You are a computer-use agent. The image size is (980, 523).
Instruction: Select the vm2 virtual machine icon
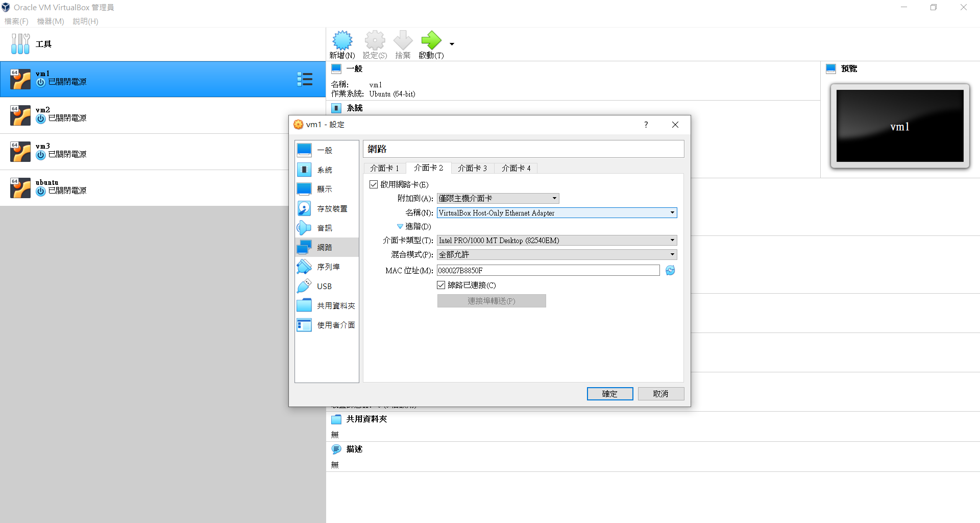pyautogui.click(x=20, y=115)
